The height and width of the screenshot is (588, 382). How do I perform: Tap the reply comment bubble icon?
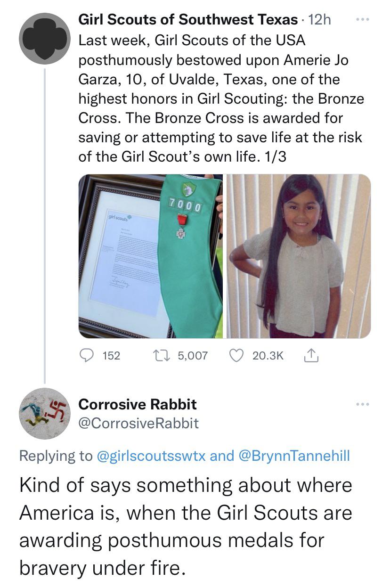pos(87,355)
